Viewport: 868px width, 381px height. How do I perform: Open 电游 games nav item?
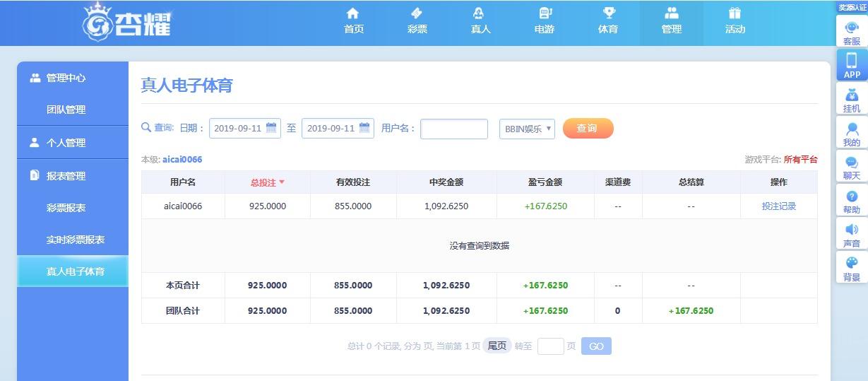pyautogui.click(x=545, y=22)
